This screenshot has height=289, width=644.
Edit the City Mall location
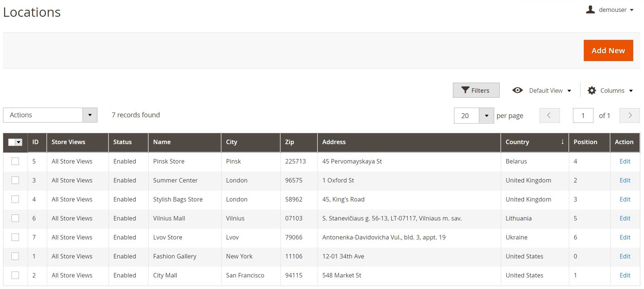pyautogui.click(x=625, y=275)
